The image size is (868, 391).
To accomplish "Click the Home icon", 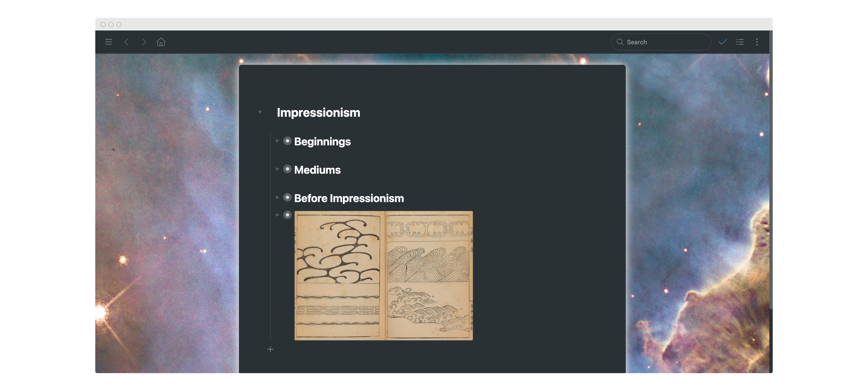I will tap(161, 42).
